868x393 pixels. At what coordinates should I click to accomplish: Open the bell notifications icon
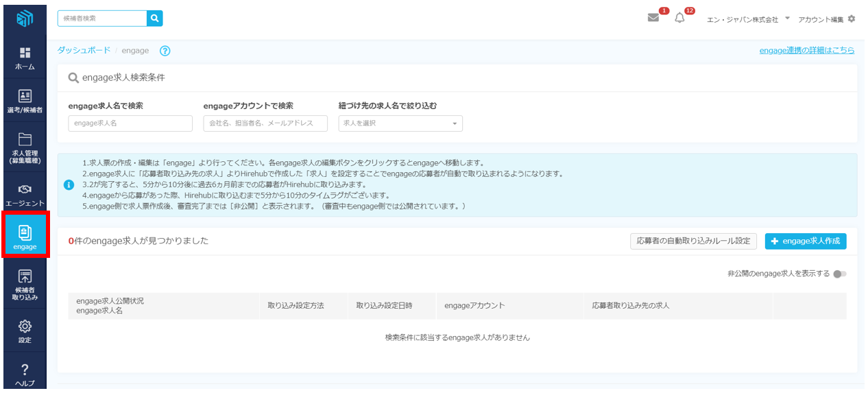(679, 19)
